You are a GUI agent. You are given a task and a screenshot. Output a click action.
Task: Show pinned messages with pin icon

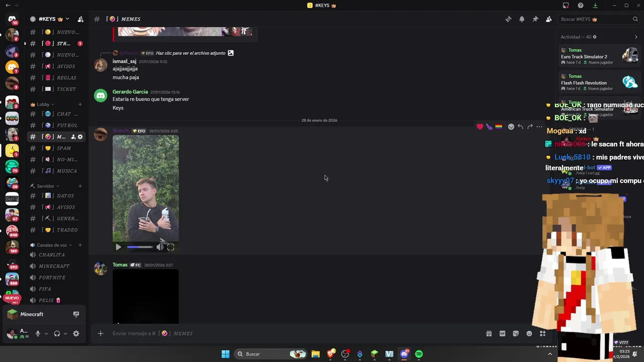point(535,19)
